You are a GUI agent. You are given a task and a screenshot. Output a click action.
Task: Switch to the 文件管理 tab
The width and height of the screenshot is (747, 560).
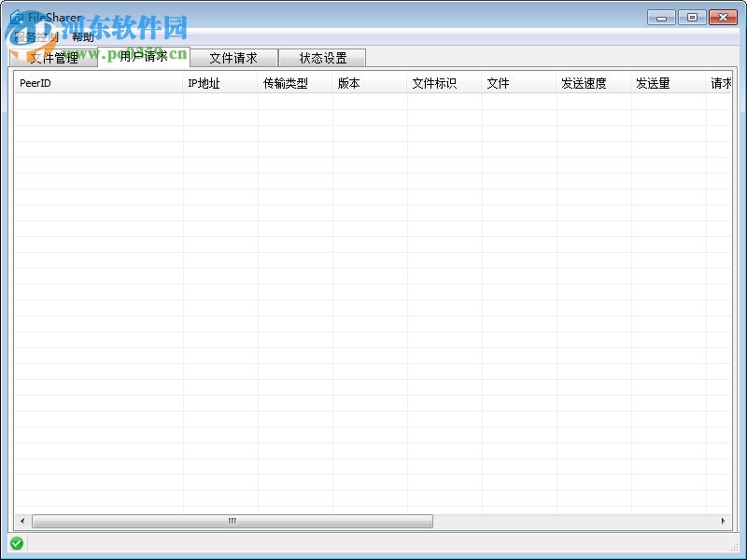[55, 56]
